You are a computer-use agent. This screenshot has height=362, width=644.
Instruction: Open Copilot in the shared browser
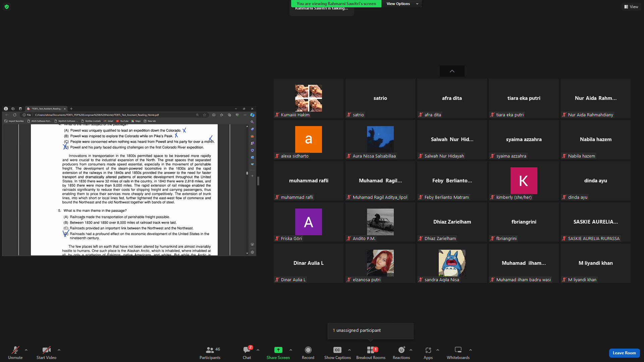click(252, 115)
